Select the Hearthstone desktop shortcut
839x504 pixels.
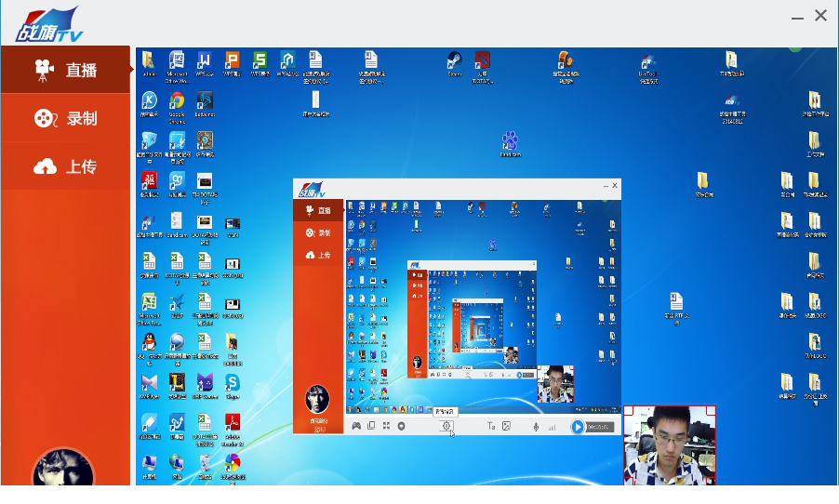tap(205, 144)
